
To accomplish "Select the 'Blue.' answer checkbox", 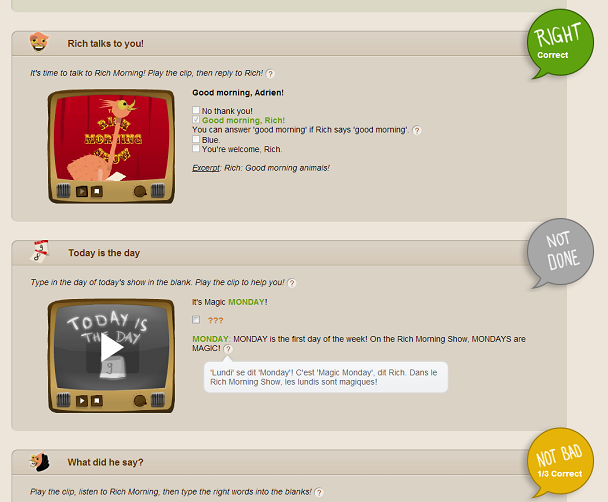I will click(196, 139).
